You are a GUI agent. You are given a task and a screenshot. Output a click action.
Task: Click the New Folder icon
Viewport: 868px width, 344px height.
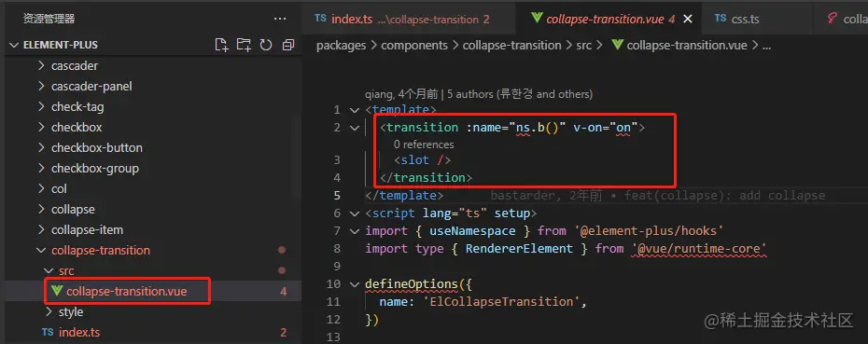[244, 45]
